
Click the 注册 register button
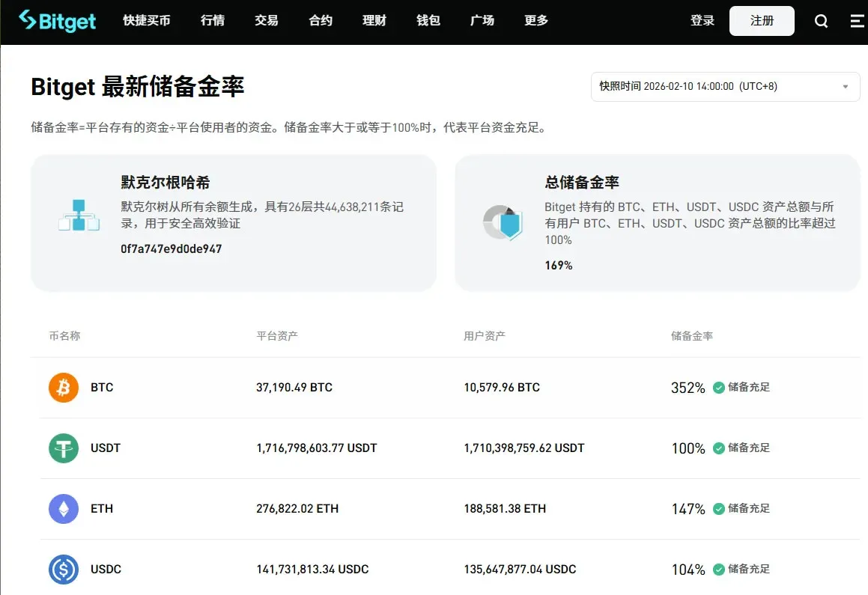click(x=761, y=21)
